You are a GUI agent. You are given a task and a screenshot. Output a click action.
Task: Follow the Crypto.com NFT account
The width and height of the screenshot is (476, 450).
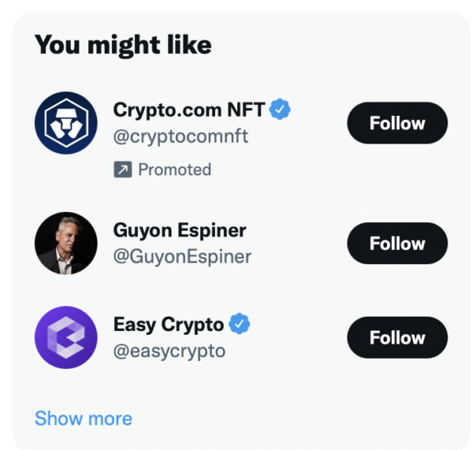(397, 123)
